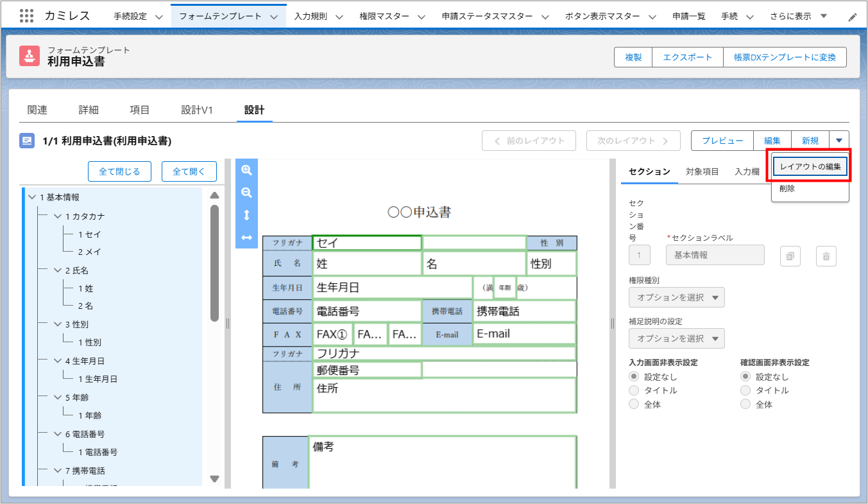Click the tree panel scrollbar down arrow
Screen dimensions: 868x504
click(215, 478)
